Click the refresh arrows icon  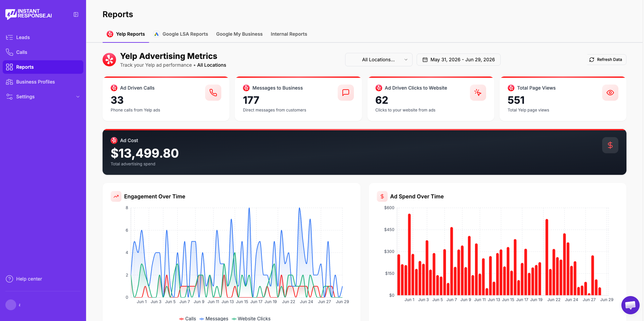pyautogui.click(x=592, y=60)
